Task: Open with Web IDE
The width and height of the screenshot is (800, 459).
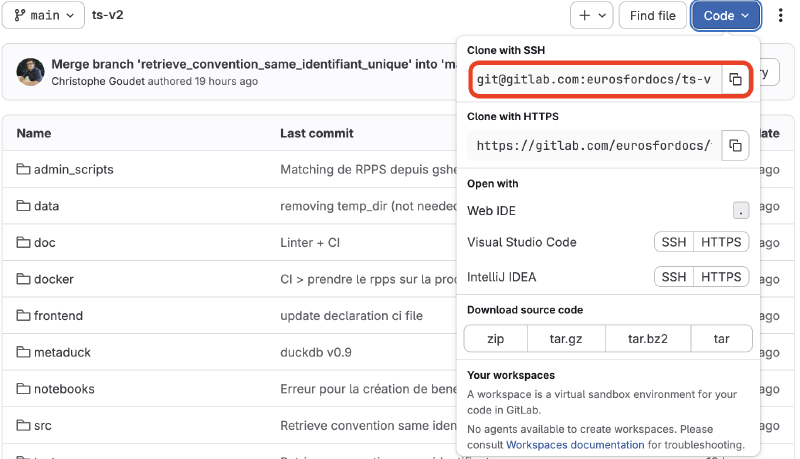Action: pyautogui.click(x=492, y=211)
